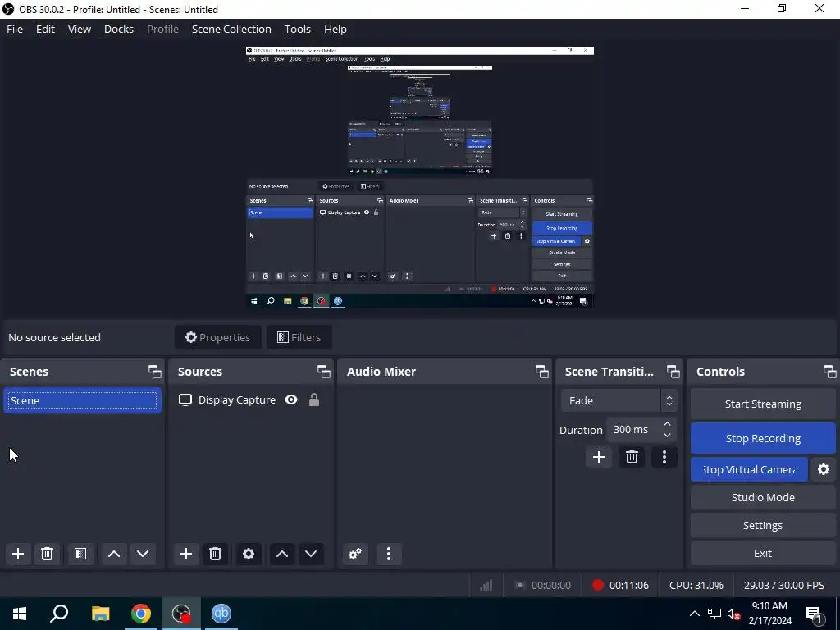Add a configurable scene transition
Screen dimensions: 840x630
click(x=599, y=457)
